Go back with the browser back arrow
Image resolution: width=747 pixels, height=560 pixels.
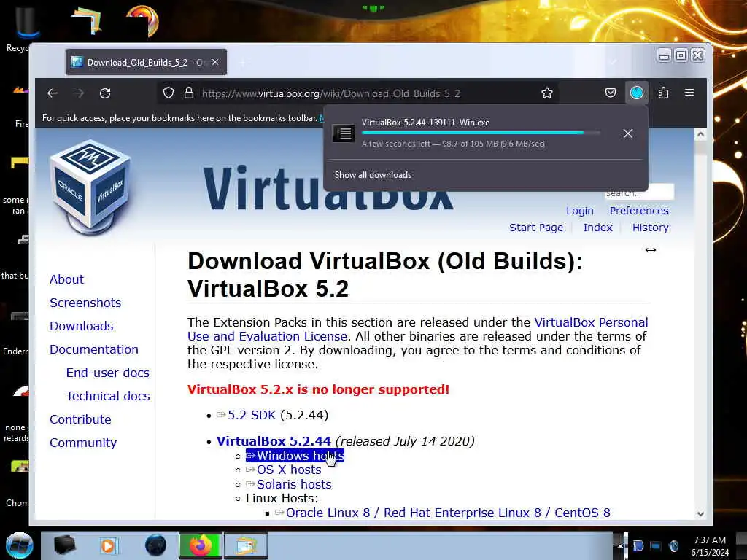pyautogui.click(x=53, y=93)
